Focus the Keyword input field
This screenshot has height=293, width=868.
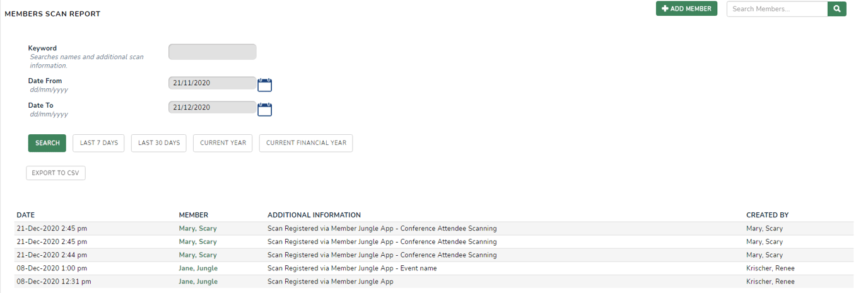click(212, 52)
